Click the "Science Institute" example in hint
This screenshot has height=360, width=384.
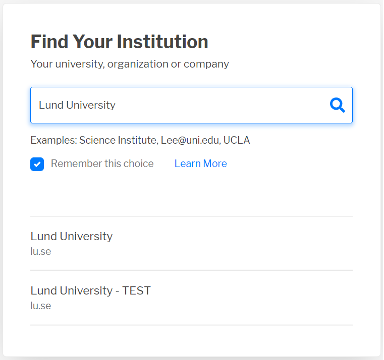point(118,140)
